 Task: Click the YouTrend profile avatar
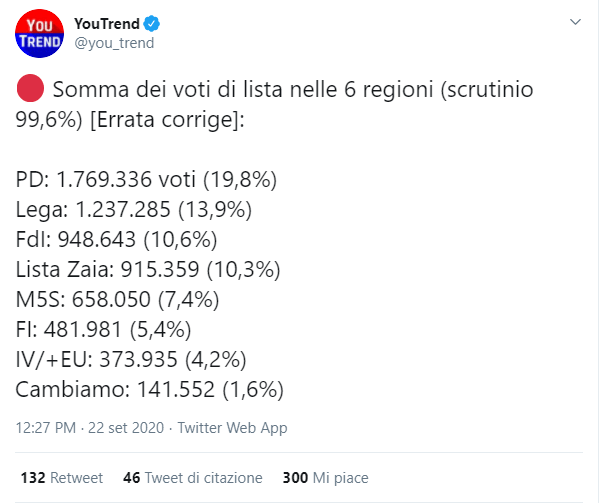39,35
